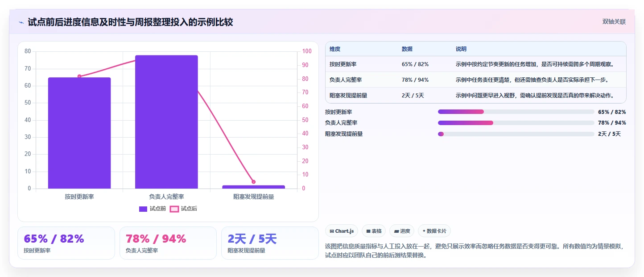Click the 数据 table column header

407,49
